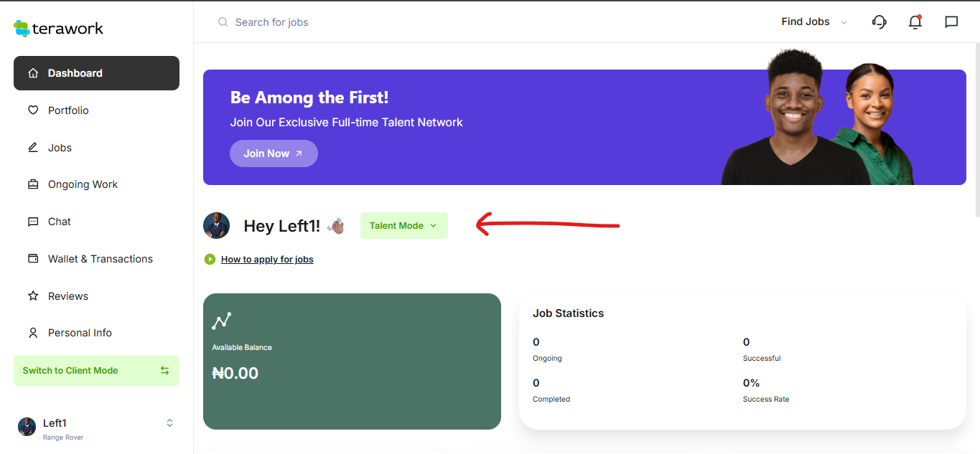Viewport: 980px width, 454px height.
Task: Click the headset support icon
Action: (x=879, y=22)
